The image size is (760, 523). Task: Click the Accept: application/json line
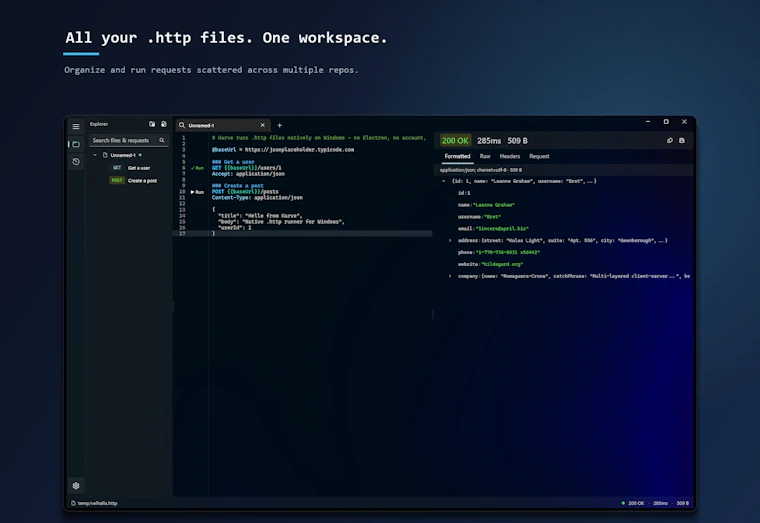point(248,174)
